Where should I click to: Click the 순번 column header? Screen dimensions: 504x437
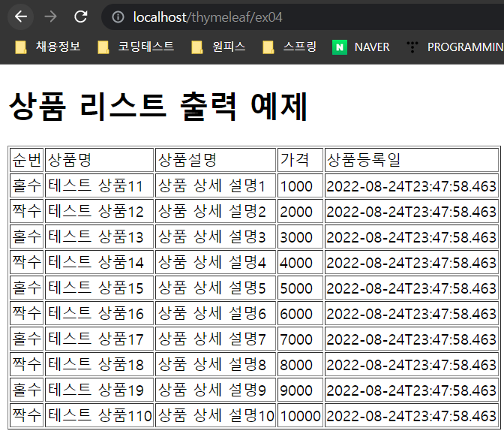pos(27,160)
